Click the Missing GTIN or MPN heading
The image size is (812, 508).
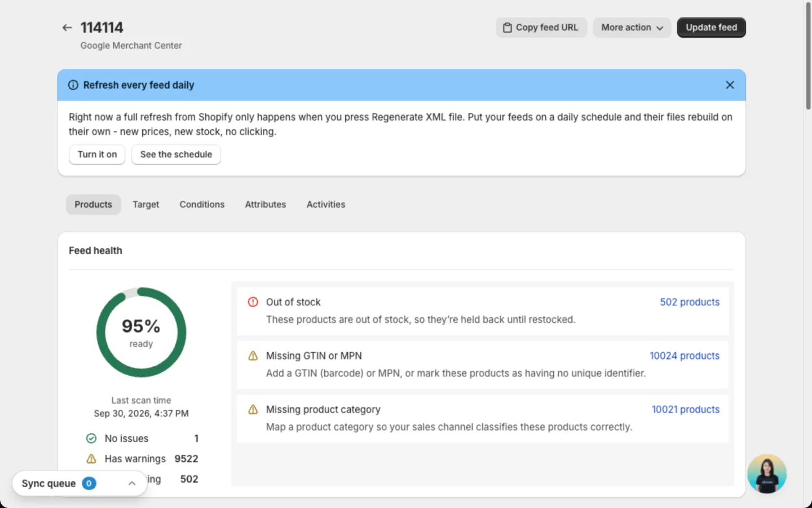[314, 356]
